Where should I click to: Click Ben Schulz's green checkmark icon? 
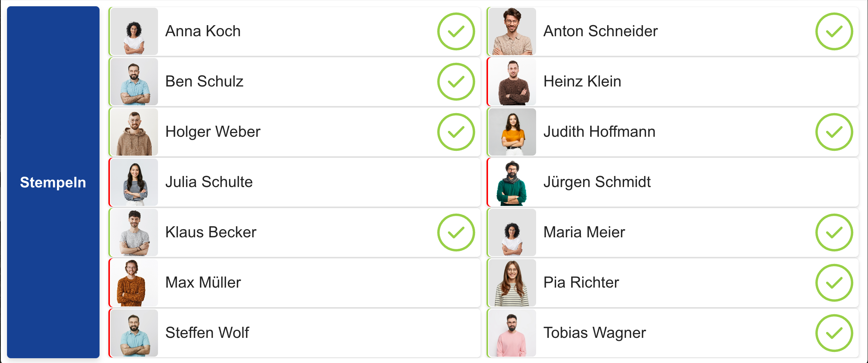point(456,82)
